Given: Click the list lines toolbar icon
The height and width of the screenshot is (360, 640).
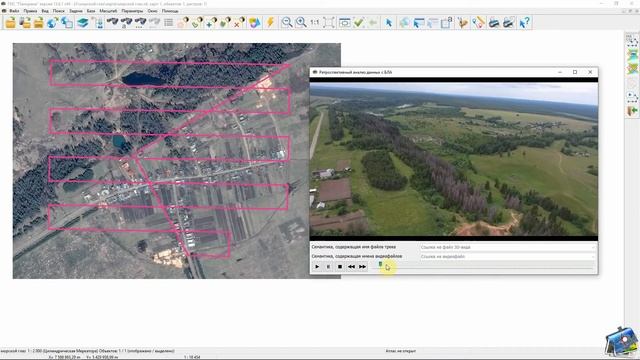Looking at the screenshot, I should coord(168,22).
